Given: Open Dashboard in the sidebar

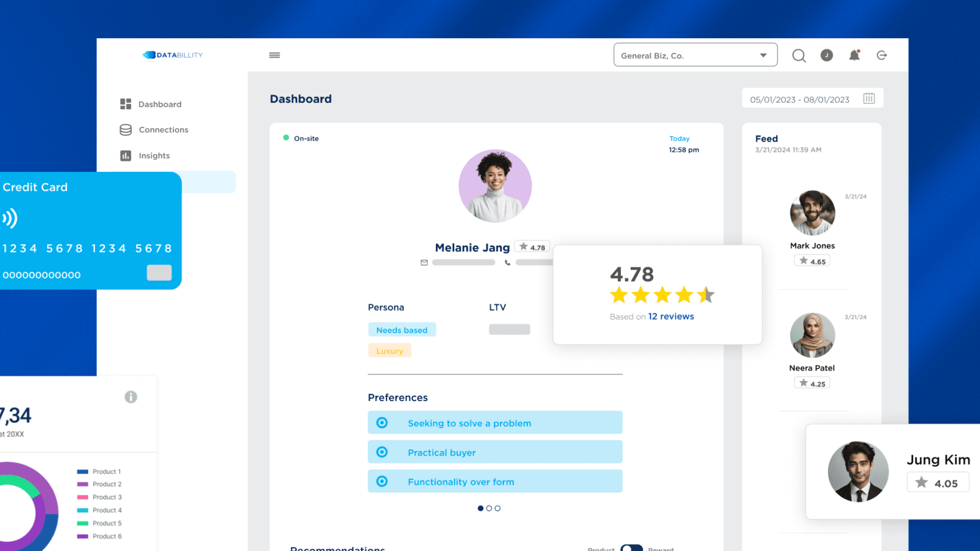Looking at the screenshot, I should (x=160, y=104).
